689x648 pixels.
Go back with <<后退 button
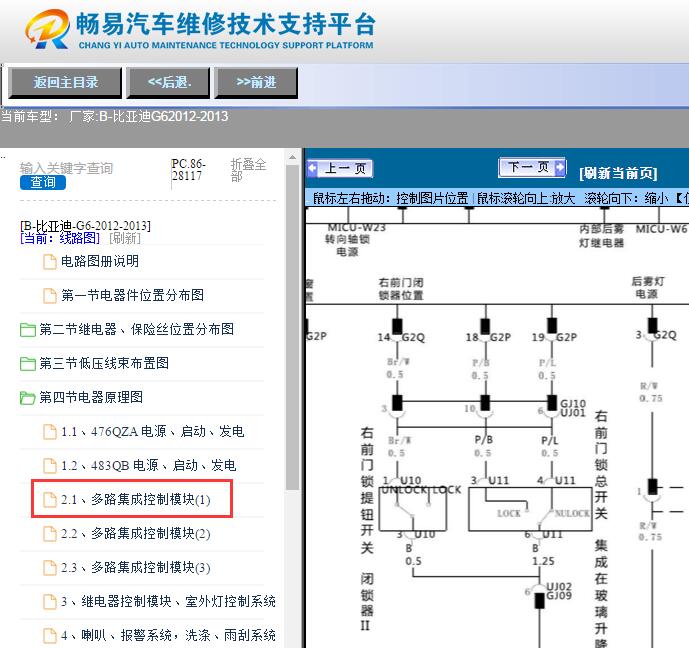(x=169, y=82)
